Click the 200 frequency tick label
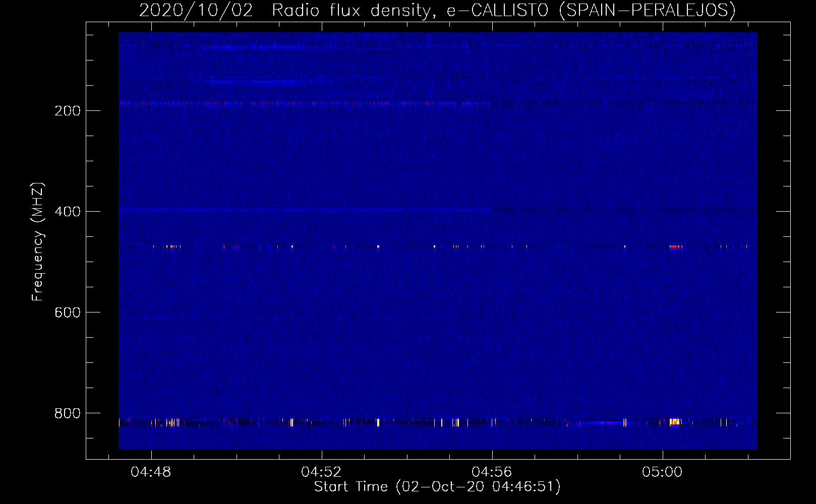 click(x=68, y=111)
